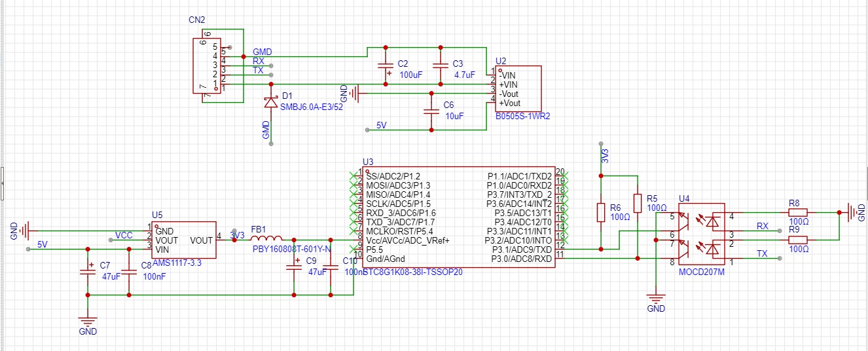Click the 4.7uF value of C3
The width and height of the screenshot is (868, 351).
465,75
